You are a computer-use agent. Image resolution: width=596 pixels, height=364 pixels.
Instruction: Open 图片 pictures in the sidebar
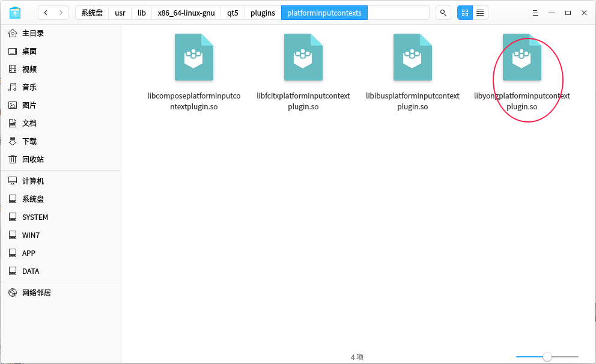(61, 105)
